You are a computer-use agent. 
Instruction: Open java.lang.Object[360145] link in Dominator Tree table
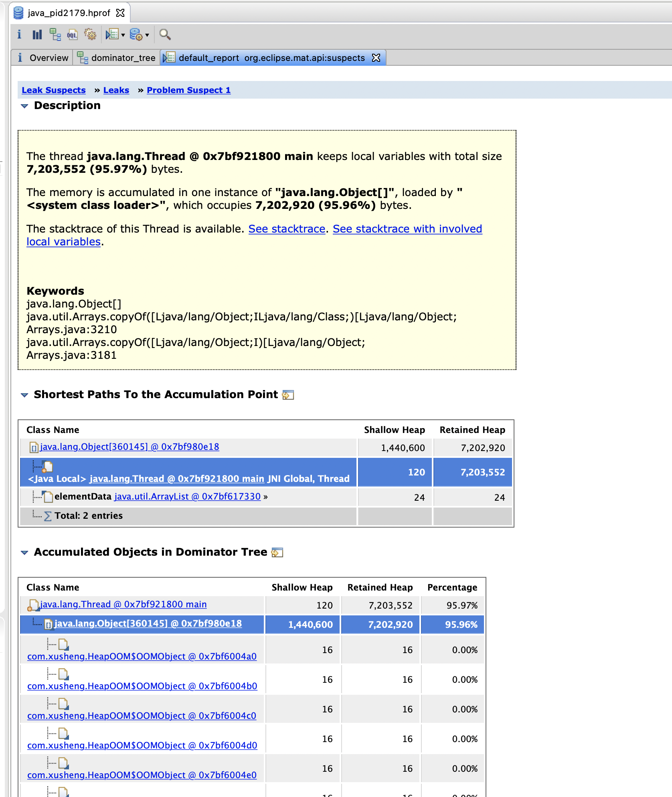point(148,624)
